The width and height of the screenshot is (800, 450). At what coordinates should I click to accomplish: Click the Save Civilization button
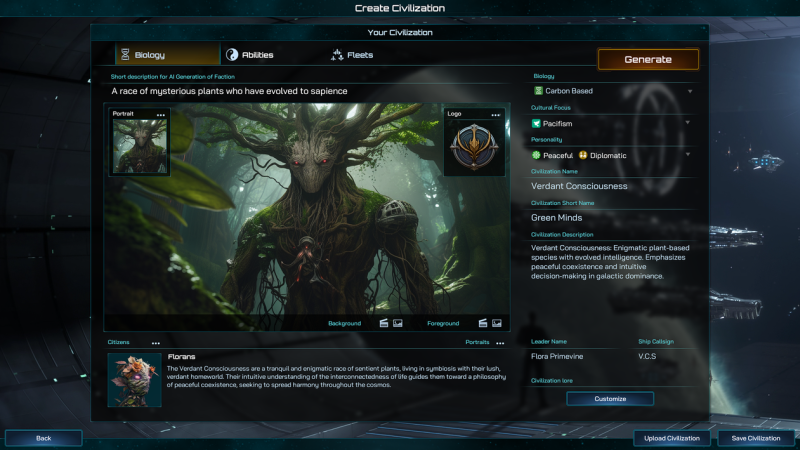click(x=756, y=438)
